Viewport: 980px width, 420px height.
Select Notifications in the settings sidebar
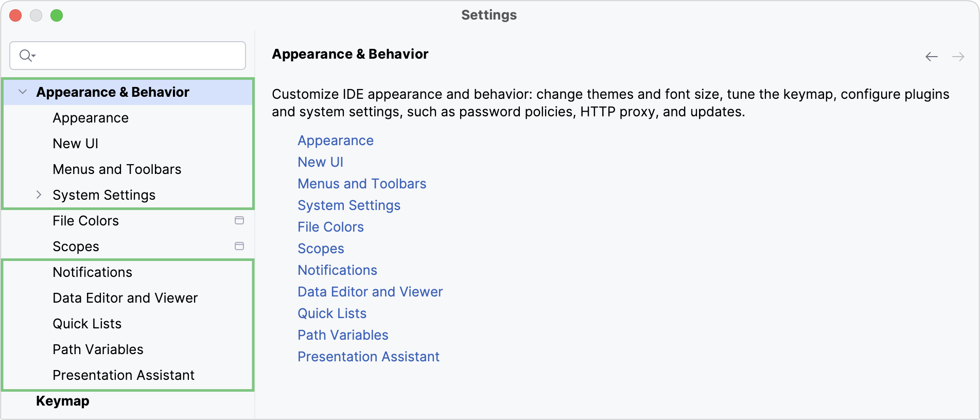coord(92,272)
